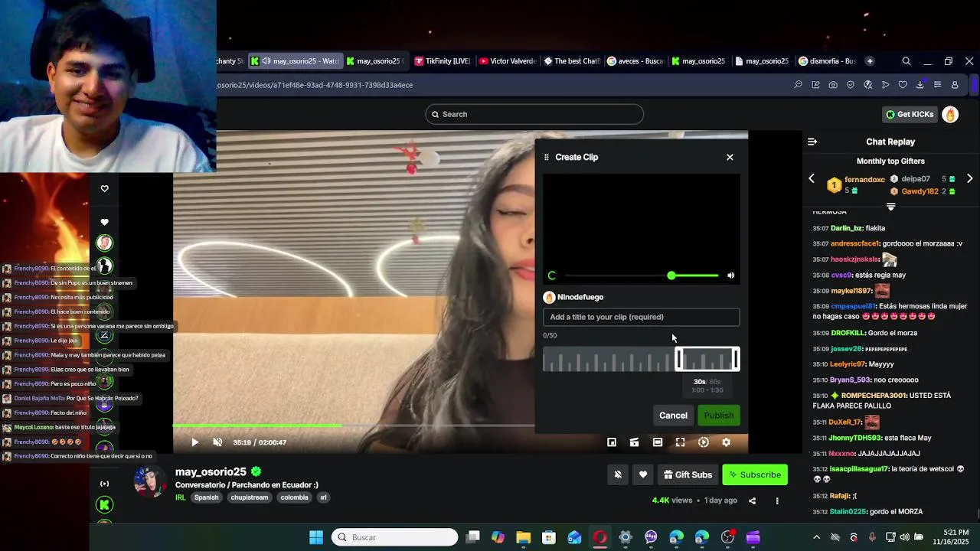Open the three-dot more options menu
Viewport: 980px width, 551px height.
(x=777, y=500)
